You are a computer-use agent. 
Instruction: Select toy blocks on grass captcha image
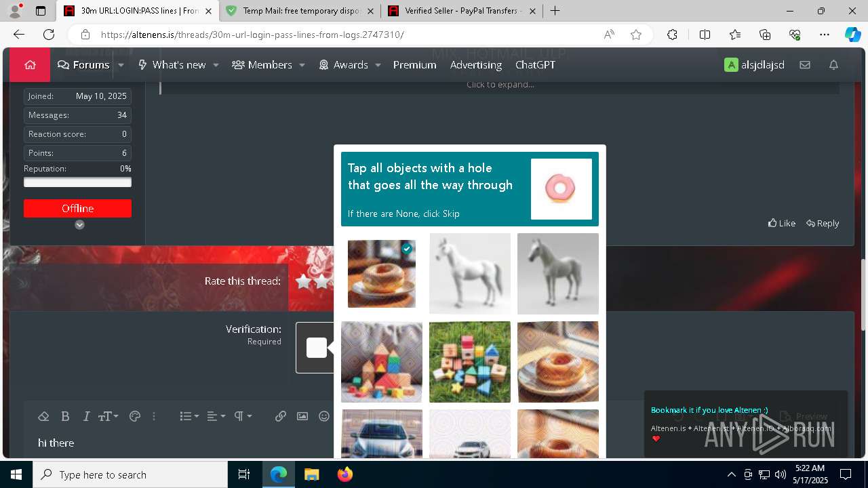(x=470, y=362)
